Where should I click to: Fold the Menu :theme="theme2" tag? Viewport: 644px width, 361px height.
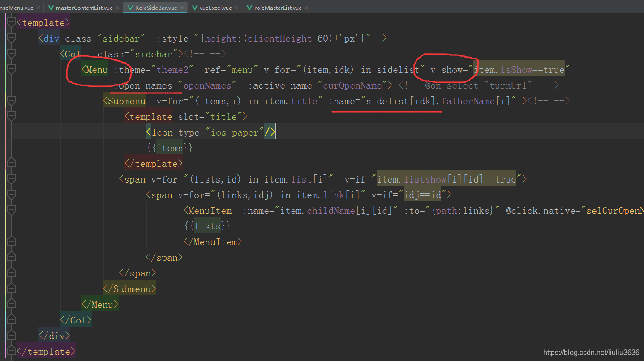coord(12,70)
